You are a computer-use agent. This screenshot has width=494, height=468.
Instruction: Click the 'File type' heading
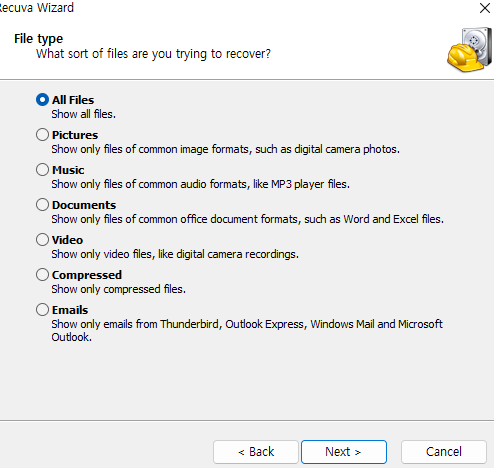(x=38, y=39)
